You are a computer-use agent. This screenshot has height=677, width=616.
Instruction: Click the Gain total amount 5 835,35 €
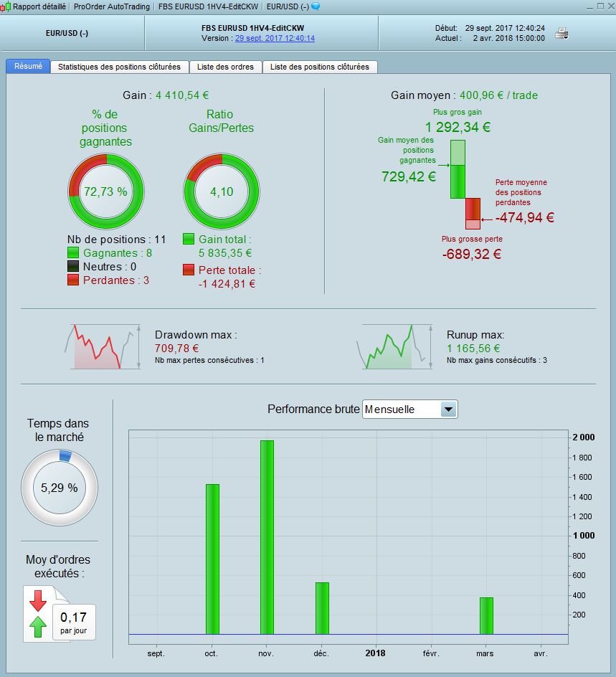click(x=225, y=253)
